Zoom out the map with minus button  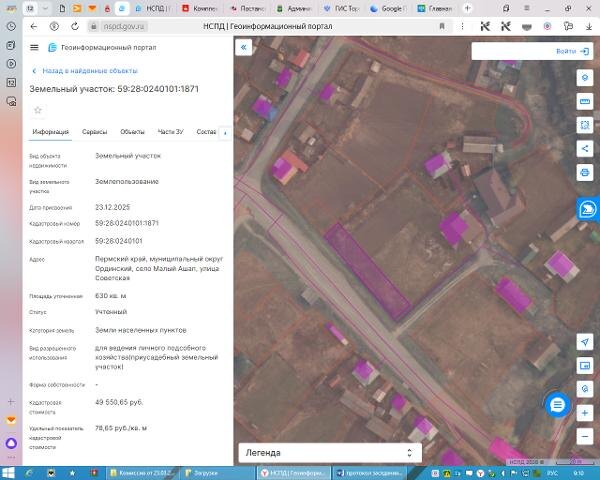tap(585, 436)
